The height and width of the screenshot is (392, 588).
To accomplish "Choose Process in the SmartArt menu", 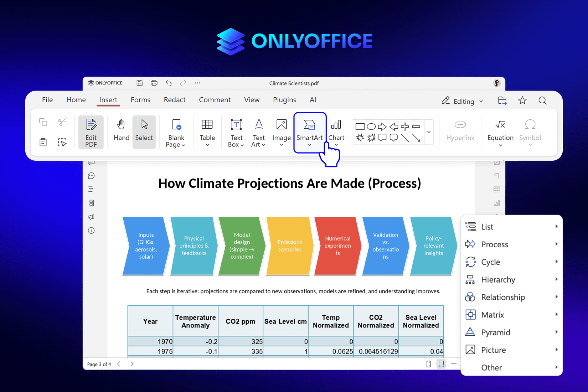I will point(512,244).
